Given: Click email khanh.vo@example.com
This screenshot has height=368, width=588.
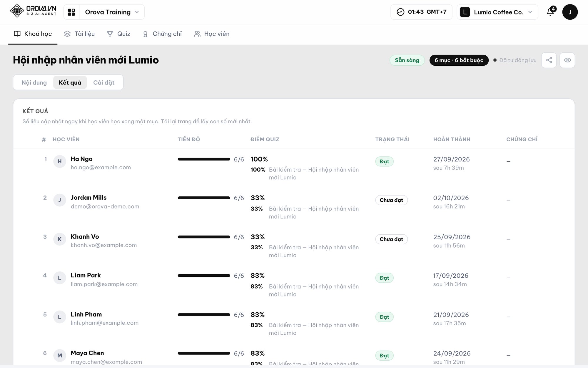Looking at the screenshot, I should click(x=104, y=245).
